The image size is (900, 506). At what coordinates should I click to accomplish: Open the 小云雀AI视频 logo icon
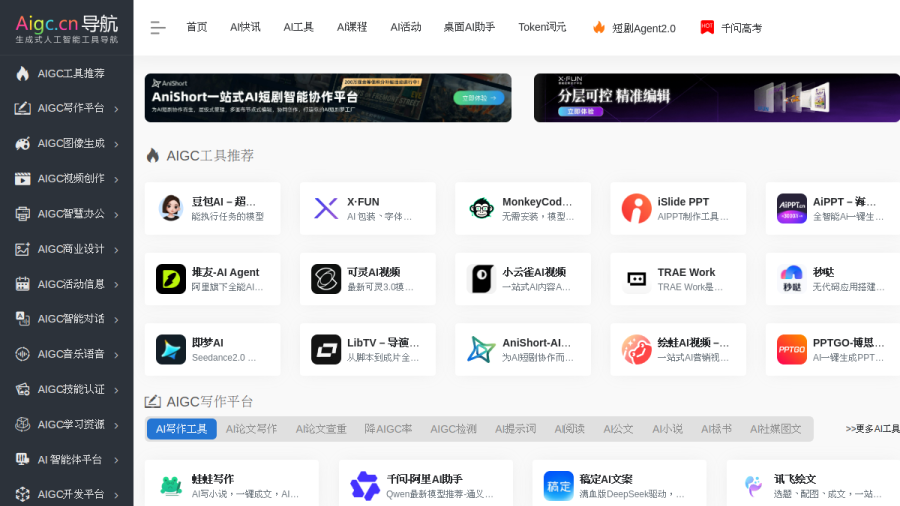coord(482,279)
